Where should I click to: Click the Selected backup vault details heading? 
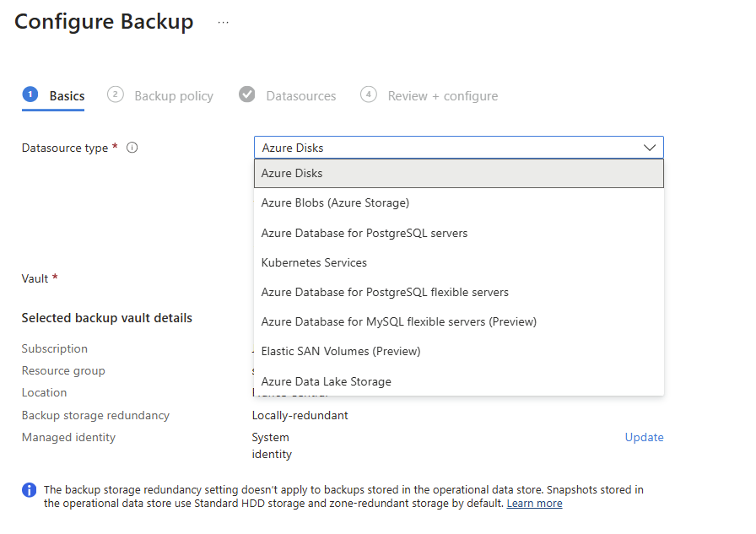106,318
